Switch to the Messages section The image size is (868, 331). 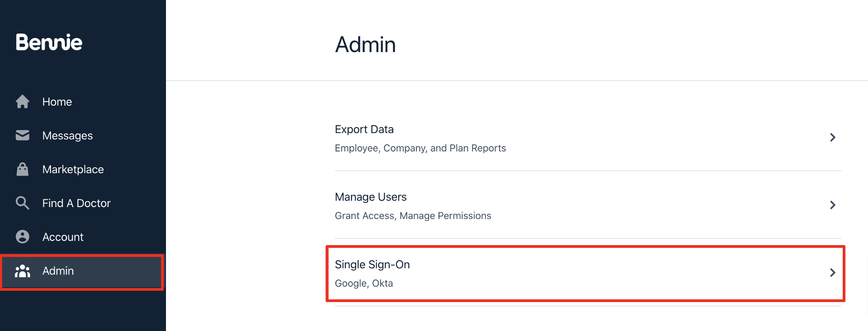point(67,135)
